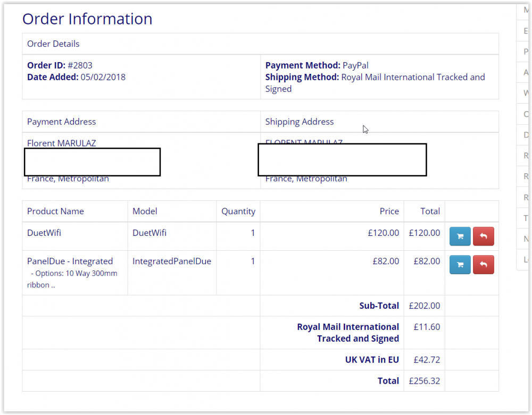Open the sidebar link starting with 'A'
Viewport: 532px width, 415px height.
(x=526, y=72)
